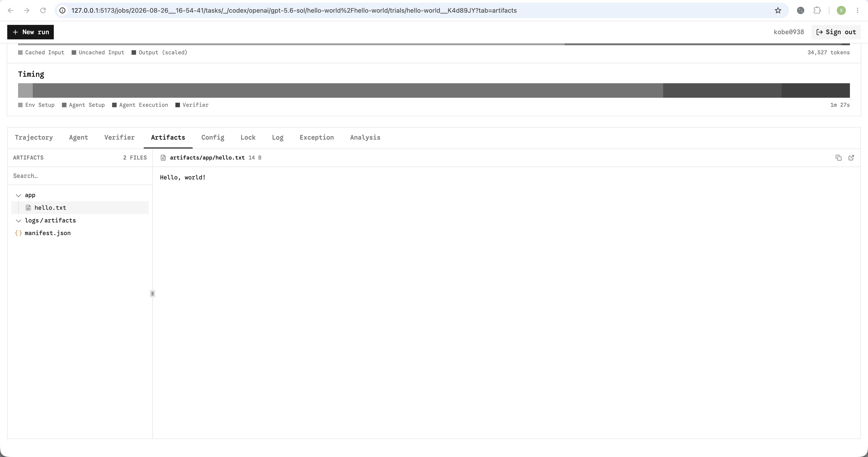
Task: Click the artifacts Search field
Action: 80,176
